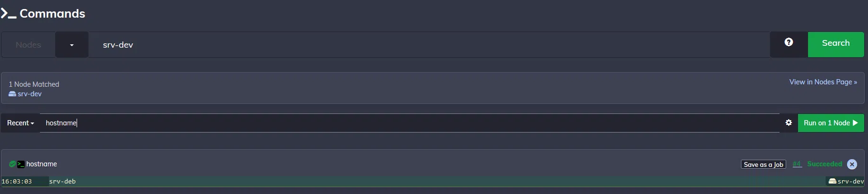Run the command on 1 Node
868x194 pixels.
830,123
